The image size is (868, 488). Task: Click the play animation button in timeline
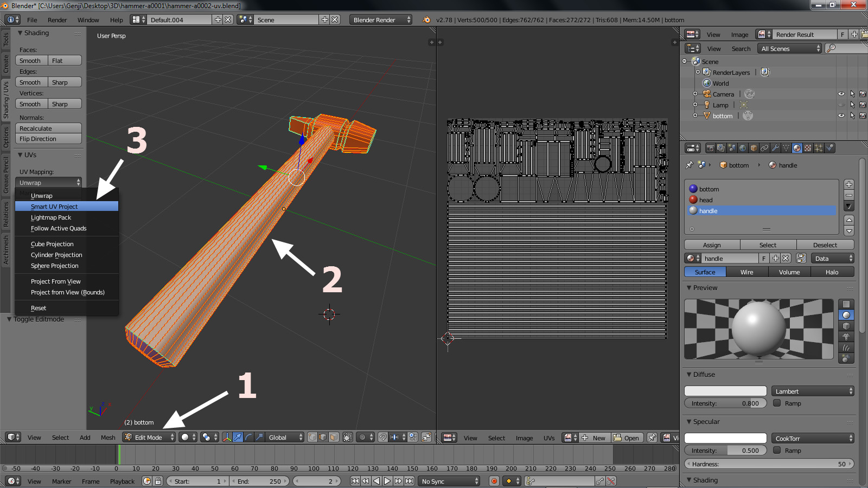pos(387,481)
